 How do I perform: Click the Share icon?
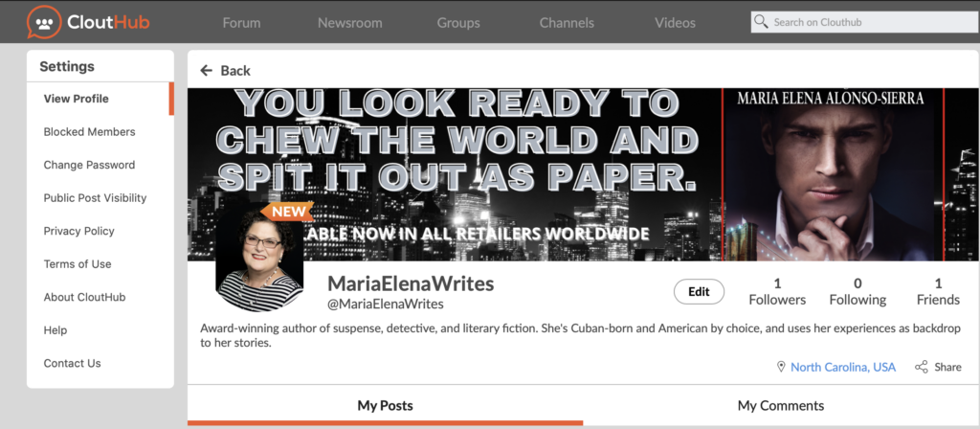point(921,367)
